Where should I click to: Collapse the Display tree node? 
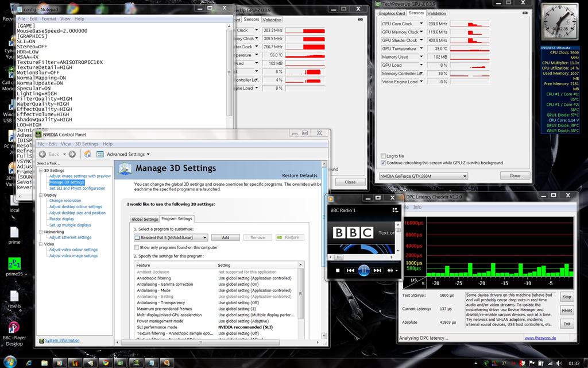pos(41,195)
